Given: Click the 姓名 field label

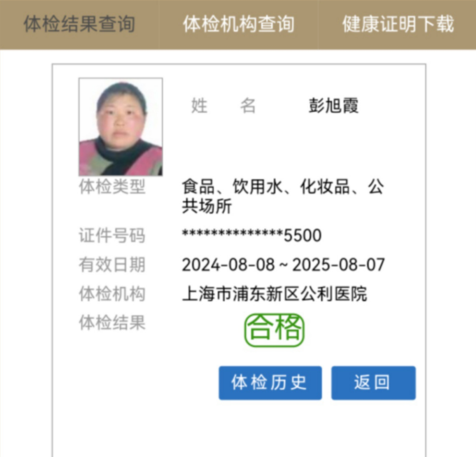Looking at the screenshot, I should pyautogui.click(x=223, y=106).
